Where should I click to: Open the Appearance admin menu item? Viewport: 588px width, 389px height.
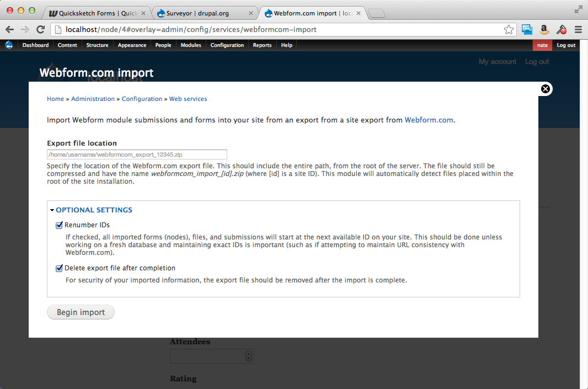(x=132, y=45)
